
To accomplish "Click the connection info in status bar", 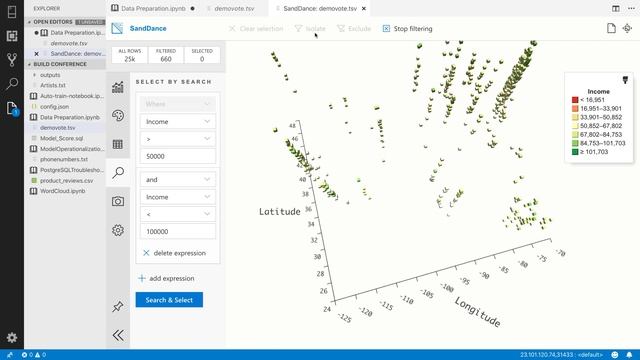I will pos(562,355).
